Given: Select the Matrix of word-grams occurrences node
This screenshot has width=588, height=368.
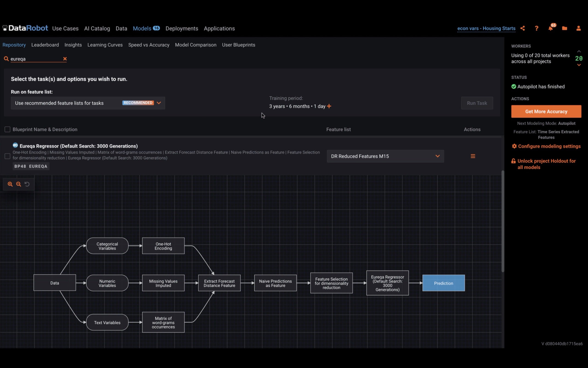Looking at the screenshot, I should [163, 322].
